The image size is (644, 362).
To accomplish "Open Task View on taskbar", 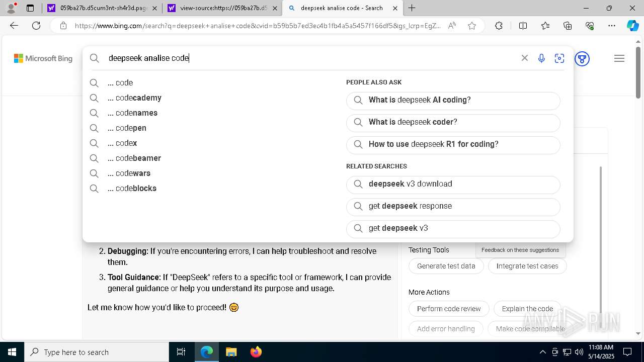I will (181, 352).
